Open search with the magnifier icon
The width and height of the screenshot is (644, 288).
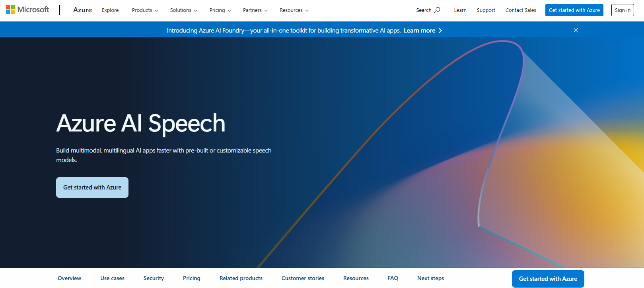(437, 10)
